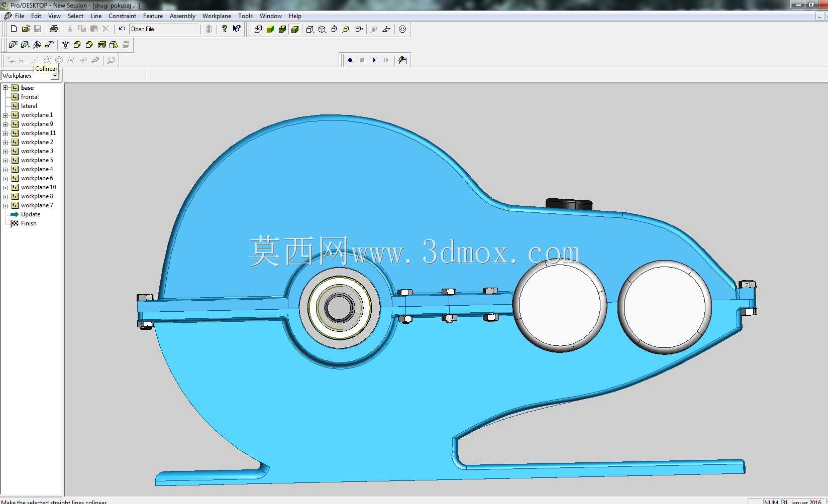This screenshot has width=828, height=504.
Task: Click the smiley face toolbar icon
Action: [x=402, y=29]
